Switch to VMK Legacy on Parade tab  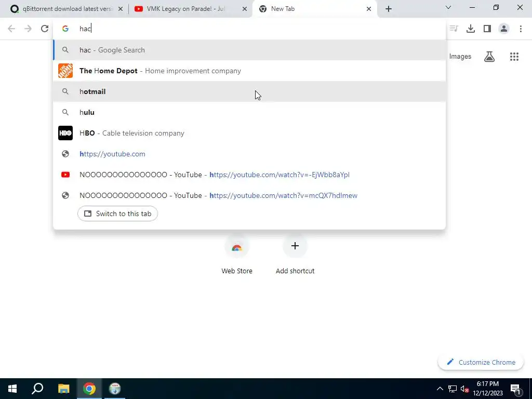pyautogui.click(x=191, y=9)
